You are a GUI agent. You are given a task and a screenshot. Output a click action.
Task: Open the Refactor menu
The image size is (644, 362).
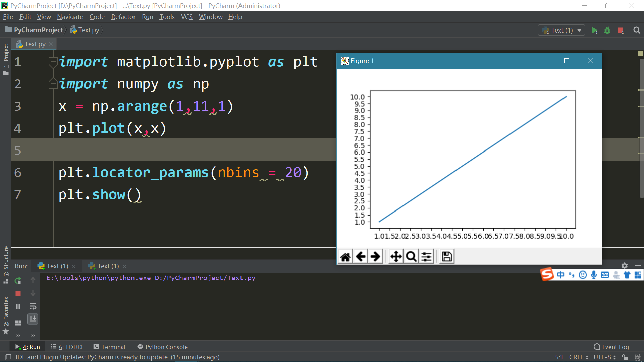123,17
